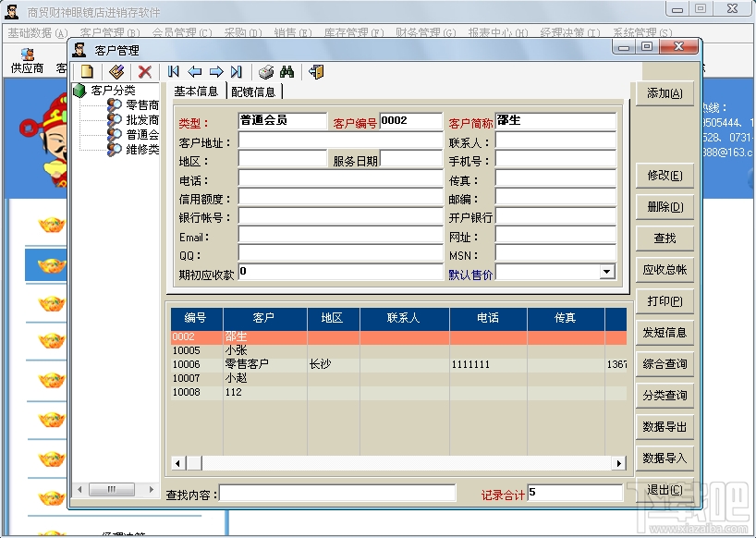Open 财务管理 menu in main window
This screenshot has width=756, height=538.
426,32
